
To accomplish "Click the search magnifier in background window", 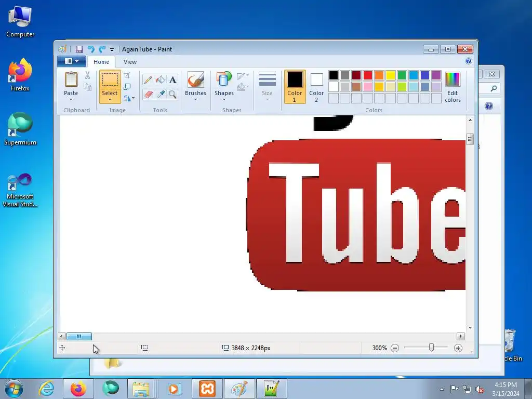I will pyautogui.click(x=494, y=88).
